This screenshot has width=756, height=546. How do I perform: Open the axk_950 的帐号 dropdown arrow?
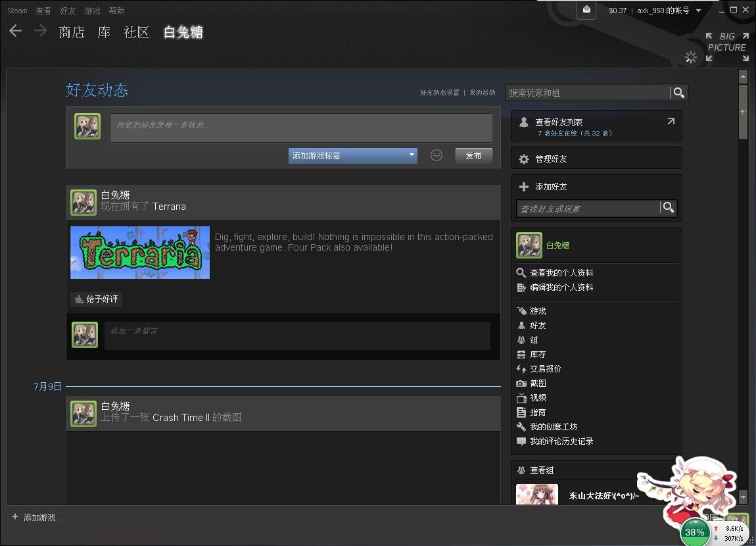pos(698,10)
